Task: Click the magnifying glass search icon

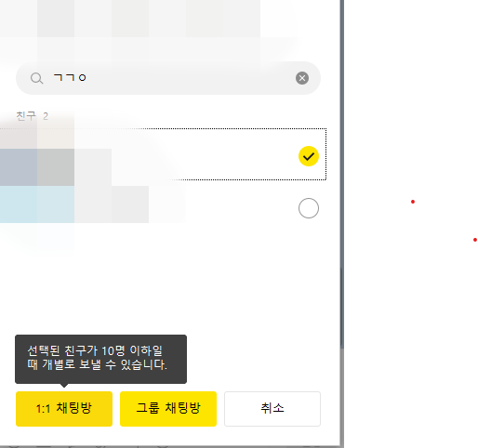Action: tap(36, 78)
